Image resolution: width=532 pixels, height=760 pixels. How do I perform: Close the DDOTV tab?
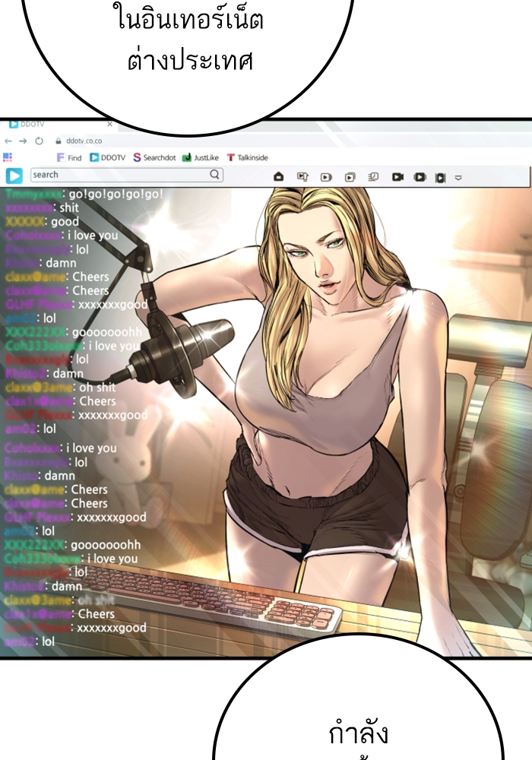tap(110, 124)
